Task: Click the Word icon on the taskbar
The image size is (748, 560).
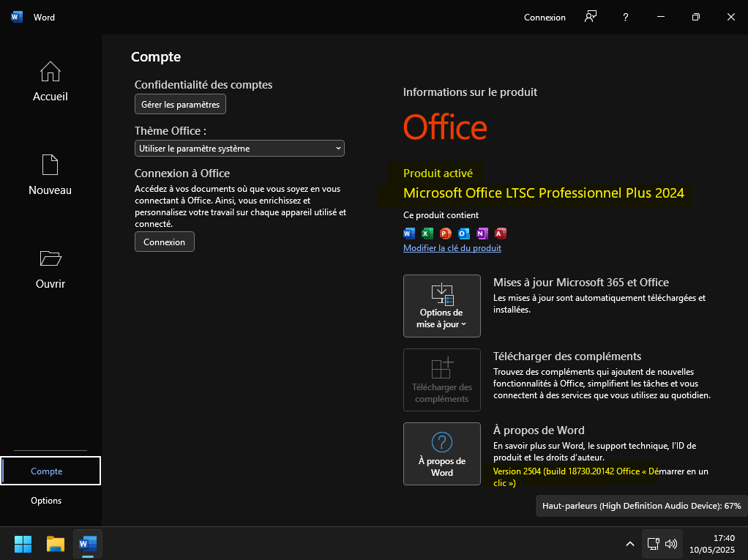Action: click(x=88, y=544)
